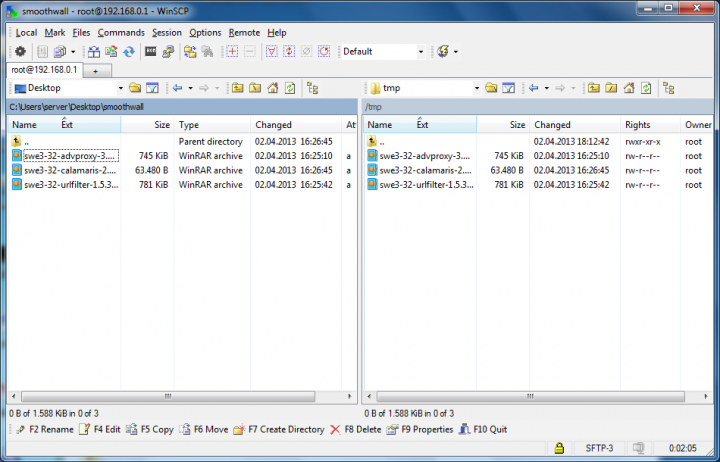
Task: Refresh the remote tmp panel
Action: [647, 88]
